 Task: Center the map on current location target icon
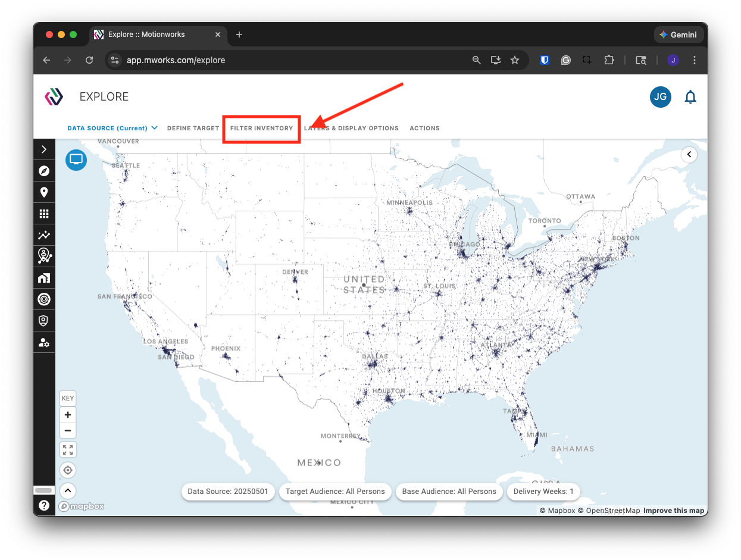pos(68,470)
